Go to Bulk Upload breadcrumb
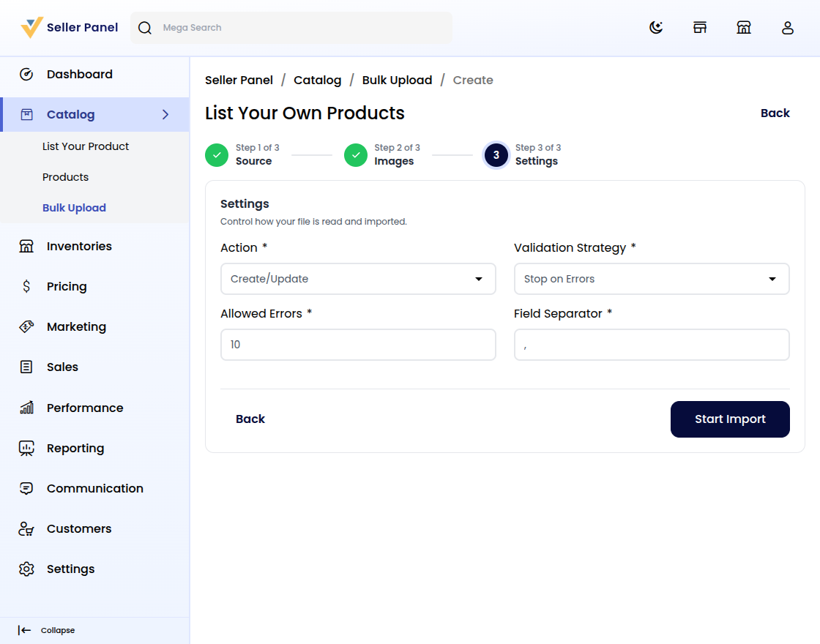 coord(397,80)
